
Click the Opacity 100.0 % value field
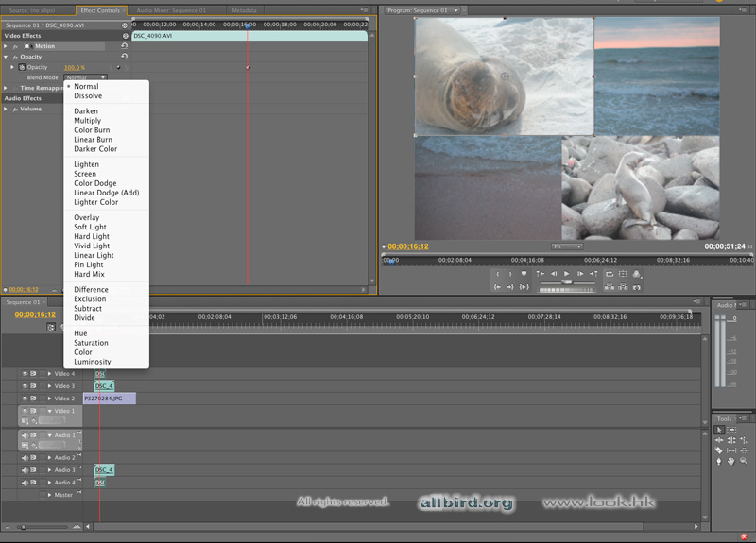tap(74, 67)
